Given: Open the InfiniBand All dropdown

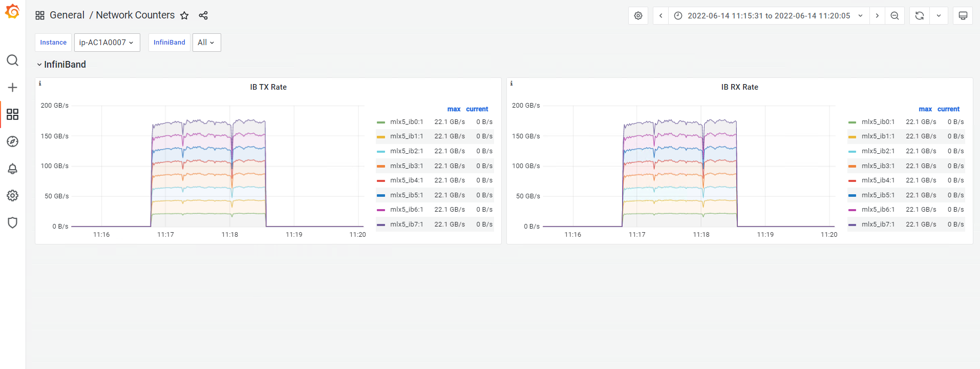Looking at the screenshot, I should click(x=206, y=43).
